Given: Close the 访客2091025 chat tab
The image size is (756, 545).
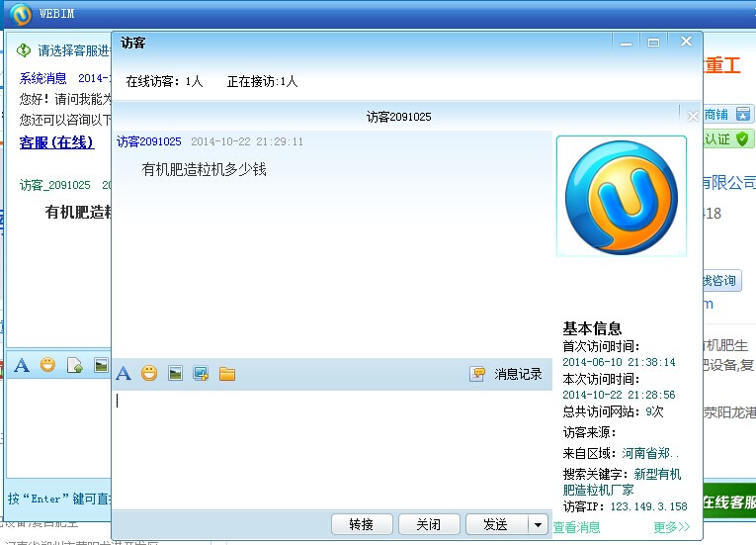Looking at the screenshot, I should click(x=693, y=117).
